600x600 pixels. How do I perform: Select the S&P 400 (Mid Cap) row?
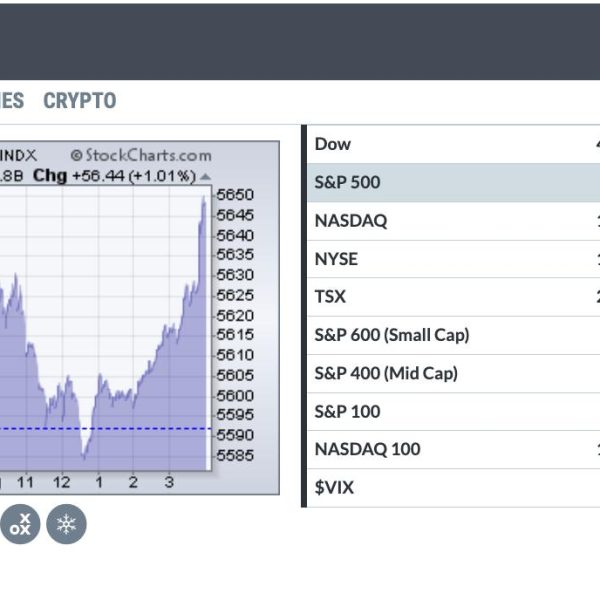[x=453, y=373]
